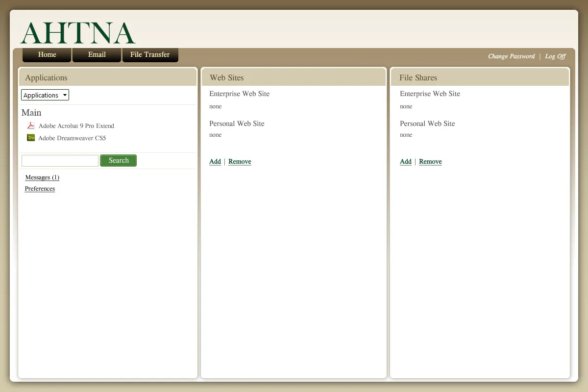588x392 pixels.
Task: Click the Main section heading
Action: click(31, 113)
